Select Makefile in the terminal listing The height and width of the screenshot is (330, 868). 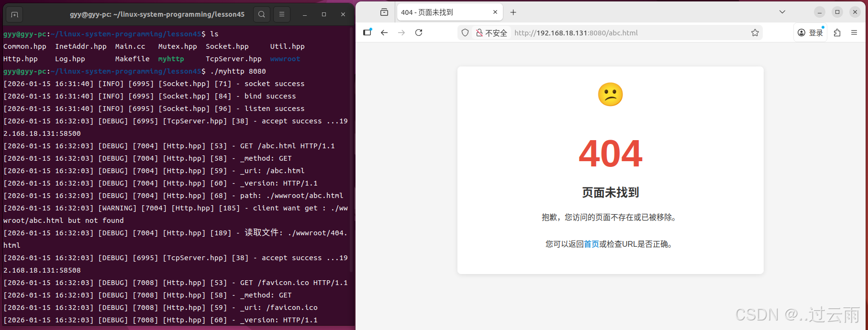[133, 59]
